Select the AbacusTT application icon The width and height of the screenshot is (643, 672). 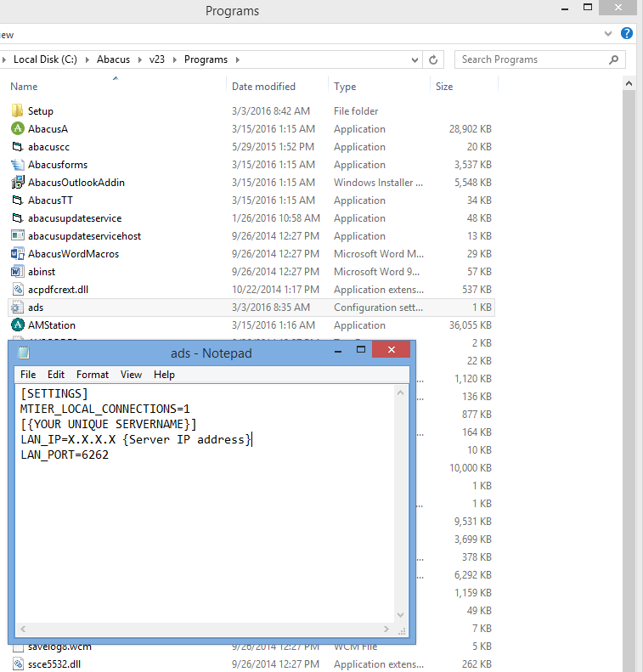point(17,200)
